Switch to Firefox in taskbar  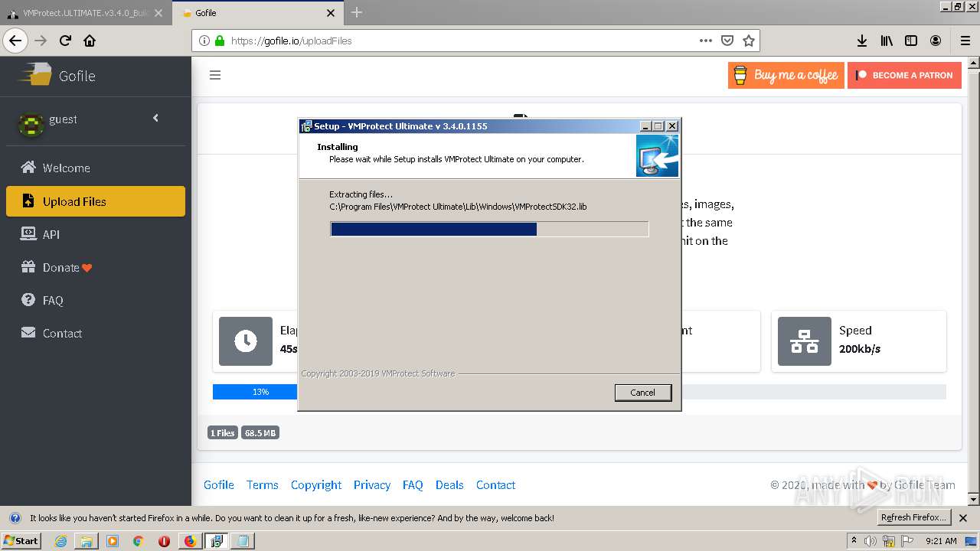[x=190, y=541]
